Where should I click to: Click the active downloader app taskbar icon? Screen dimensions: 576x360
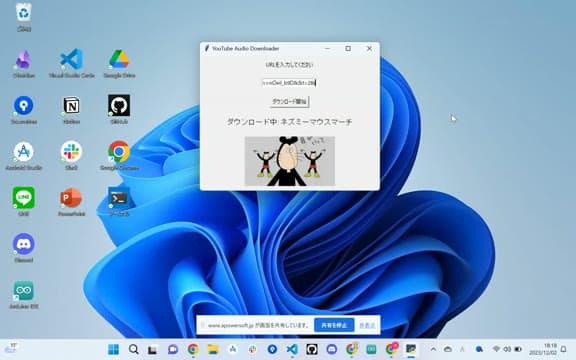(411, 349)
